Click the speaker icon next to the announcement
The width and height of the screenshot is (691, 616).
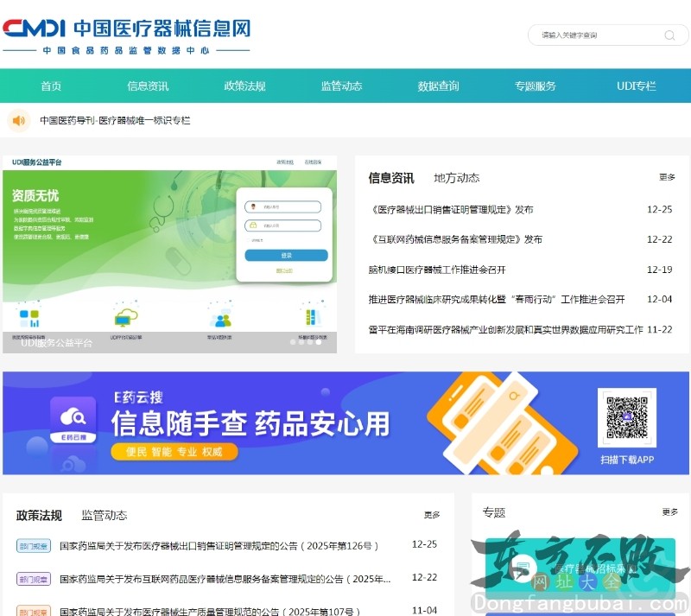[18, 121]
